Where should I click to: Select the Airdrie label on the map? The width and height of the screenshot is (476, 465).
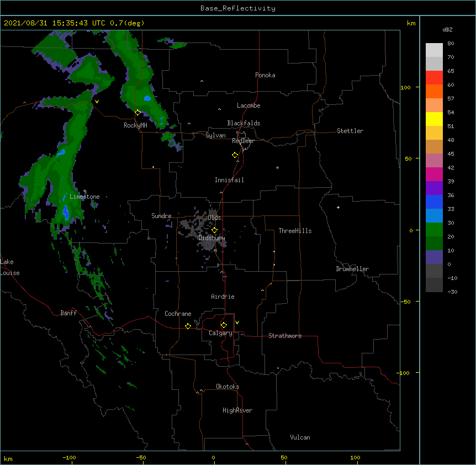pos(223,297)
